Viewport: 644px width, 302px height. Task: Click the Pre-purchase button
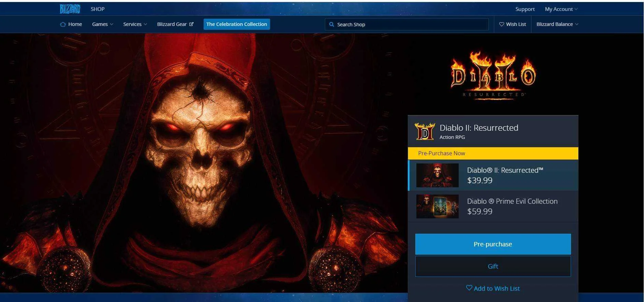coord(493,244)
